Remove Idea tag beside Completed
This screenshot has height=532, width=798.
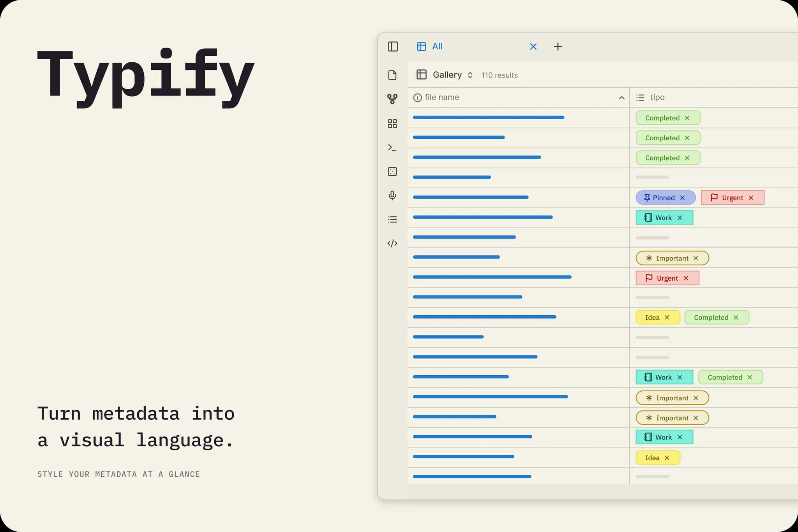click(667, 317)
